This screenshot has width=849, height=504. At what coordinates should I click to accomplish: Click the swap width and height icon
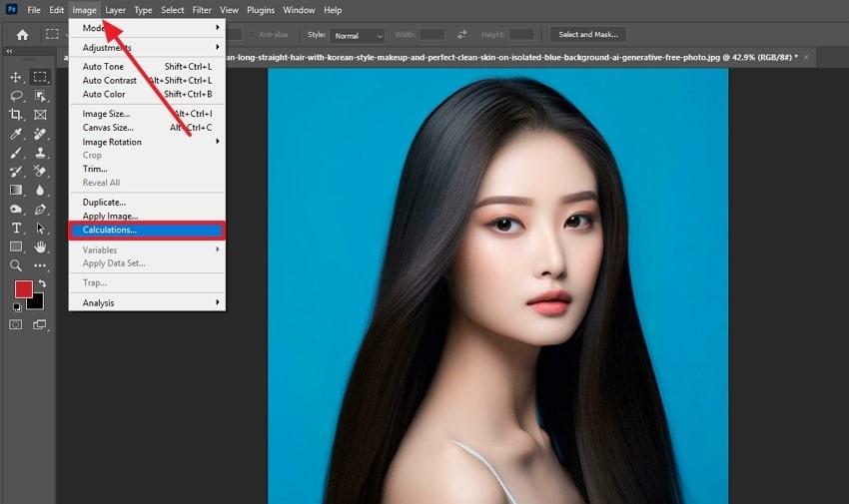[x=461, y=35]
